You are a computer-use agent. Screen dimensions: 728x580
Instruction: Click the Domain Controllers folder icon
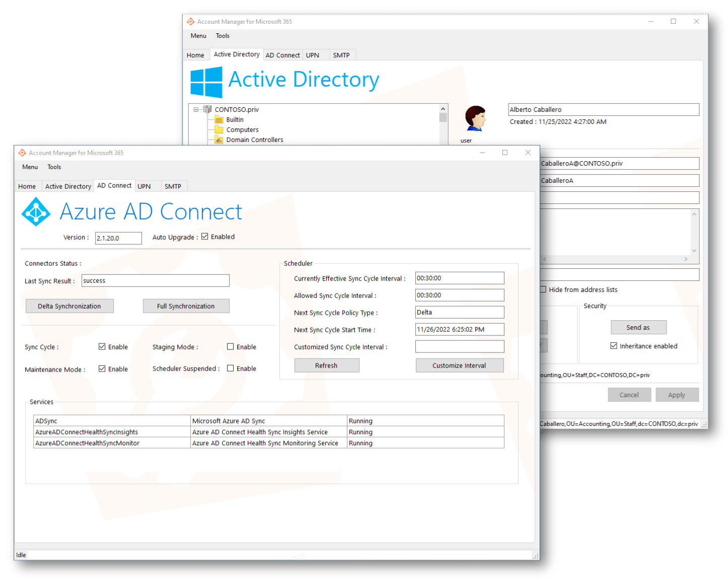pyautogui.click(x=219, y=140)
